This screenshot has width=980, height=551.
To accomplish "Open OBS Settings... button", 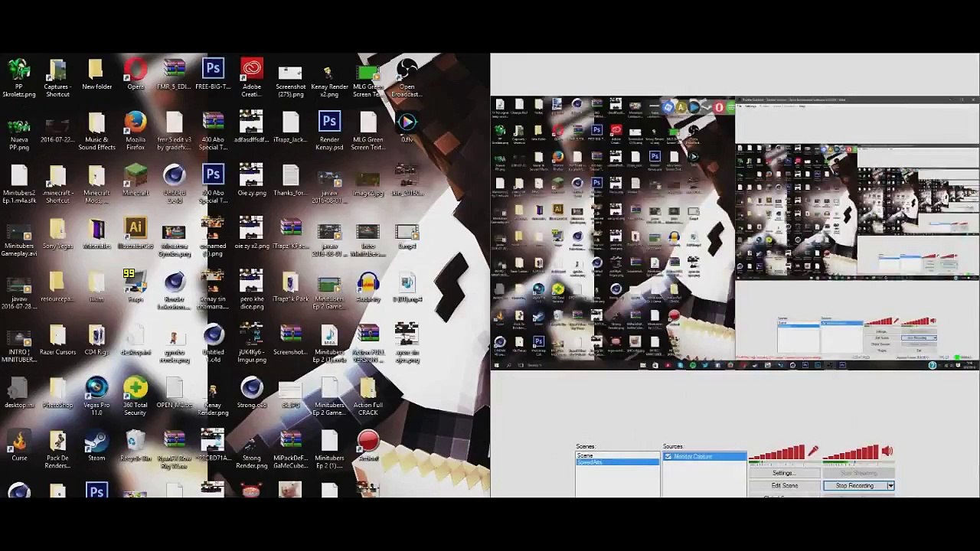I will [784, 473].
